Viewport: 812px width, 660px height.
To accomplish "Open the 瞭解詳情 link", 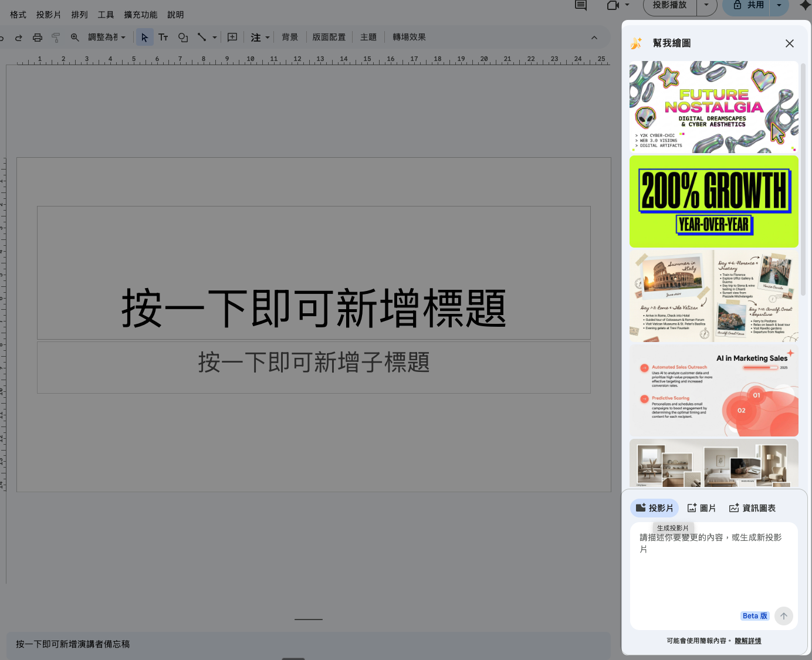I will coord(747,641).
